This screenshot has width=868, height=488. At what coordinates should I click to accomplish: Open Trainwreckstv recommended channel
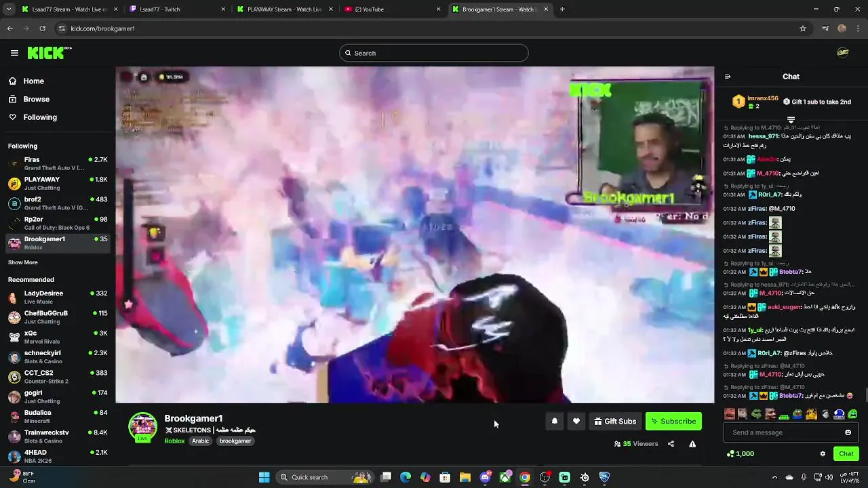57,436
